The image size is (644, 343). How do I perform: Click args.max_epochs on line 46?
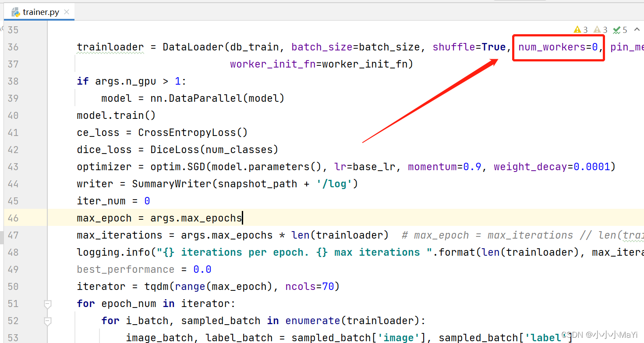[x=196, y=218]
